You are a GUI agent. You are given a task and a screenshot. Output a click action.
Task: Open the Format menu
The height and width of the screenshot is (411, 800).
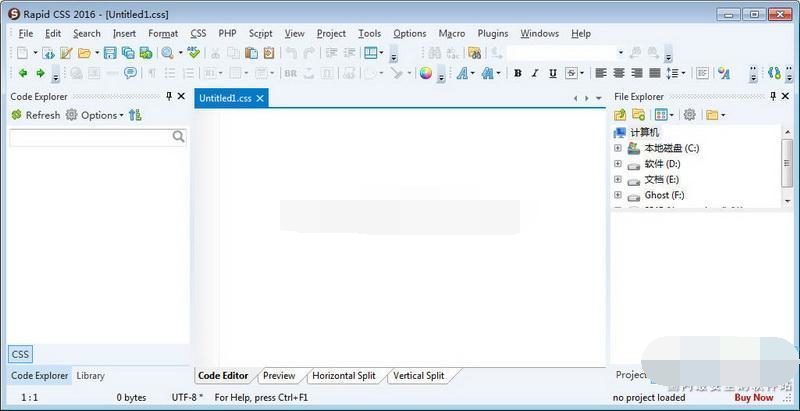[x=163, y=34]
